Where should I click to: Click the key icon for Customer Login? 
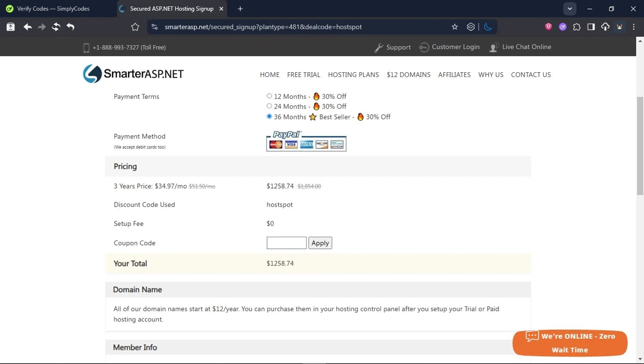point(424,47)
